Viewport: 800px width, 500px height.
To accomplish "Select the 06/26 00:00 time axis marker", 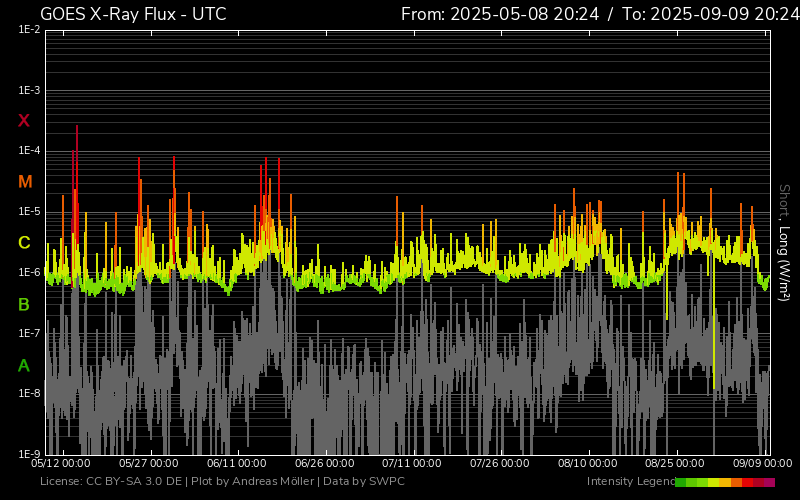I will tap(324, 464).
